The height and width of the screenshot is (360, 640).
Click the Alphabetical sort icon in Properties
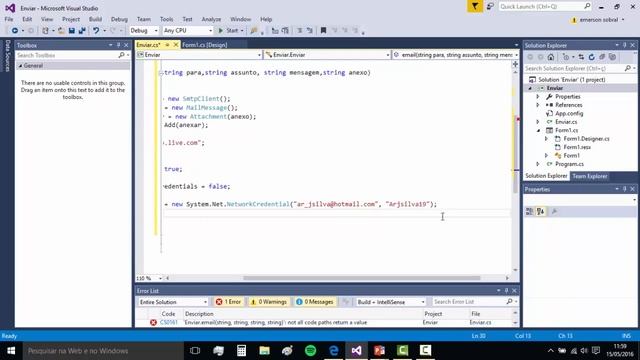pyautogui.click(x=540, y=211)
